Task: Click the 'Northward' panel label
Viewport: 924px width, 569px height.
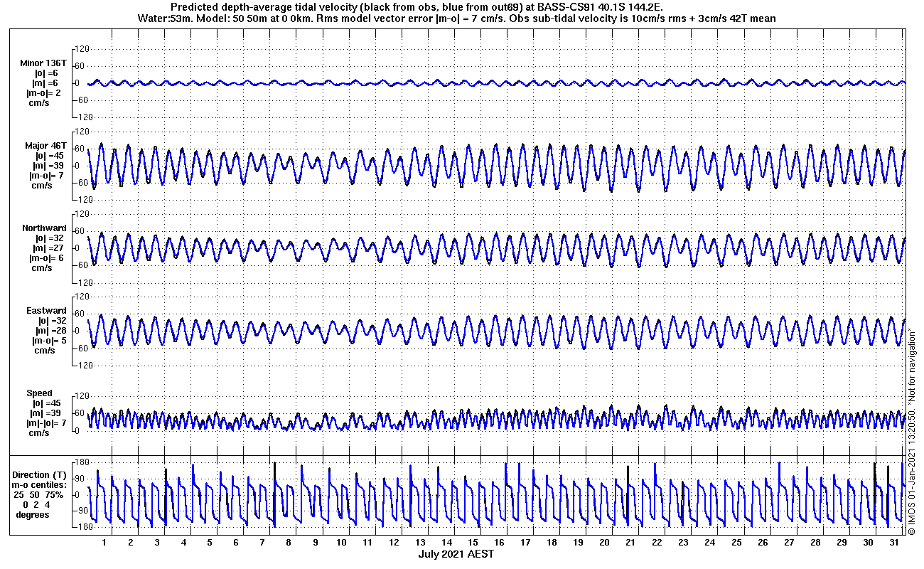Action: (x=44, y=228)
